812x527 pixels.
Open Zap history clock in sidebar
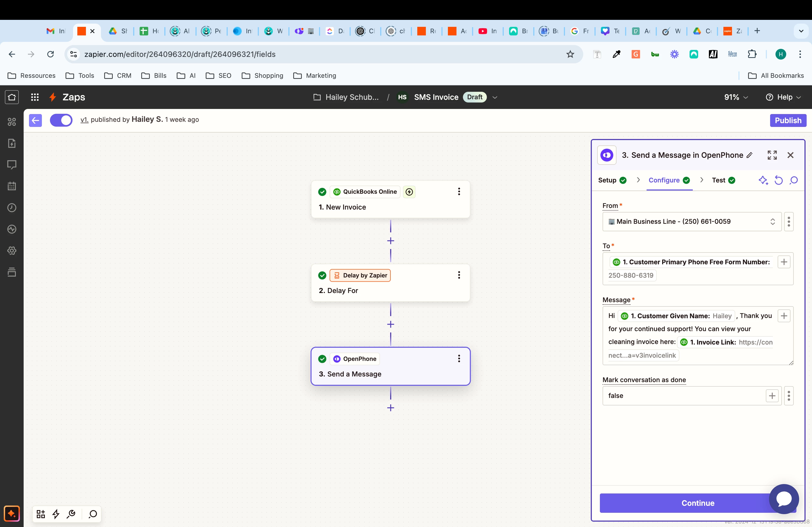pyautogui.click(x=12, y=208)
